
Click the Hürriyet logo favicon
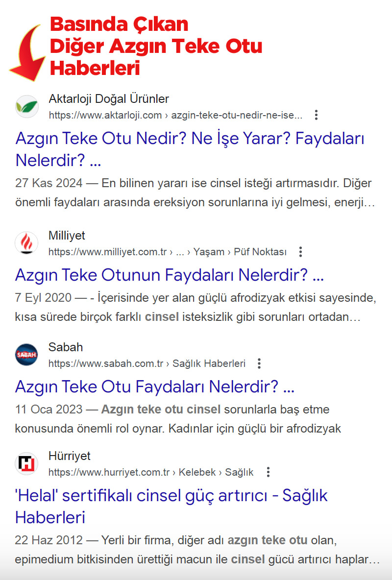click(x=26, y=464)
